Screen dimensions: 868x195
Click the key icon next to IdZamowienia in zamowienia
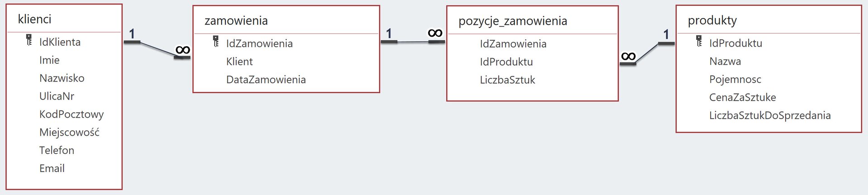(x=216, y=42)
